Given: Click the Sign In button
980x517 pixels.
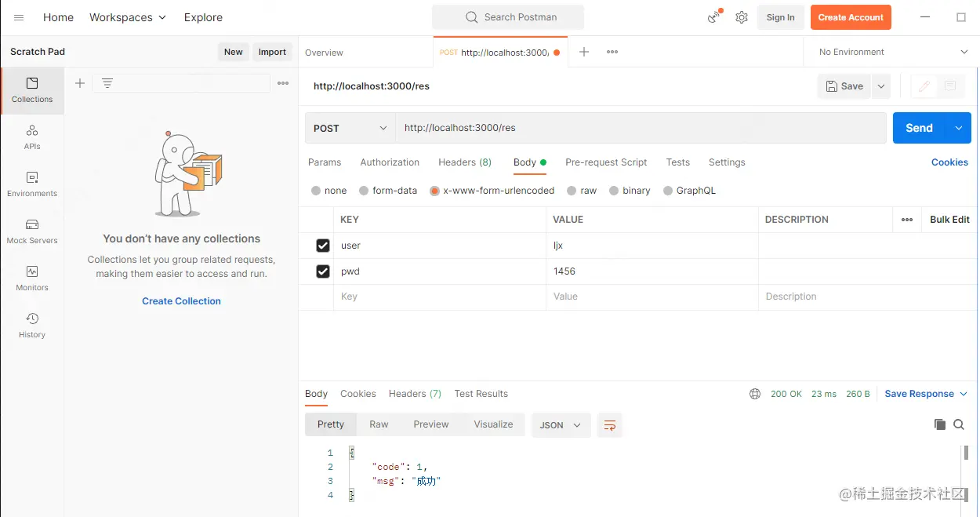Looking at the screenshot, I should point(780,17).
